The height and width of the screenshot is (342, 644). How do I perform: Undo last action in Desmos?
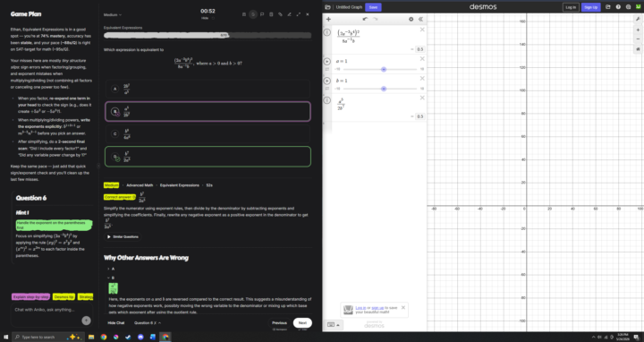pos(365,19)
